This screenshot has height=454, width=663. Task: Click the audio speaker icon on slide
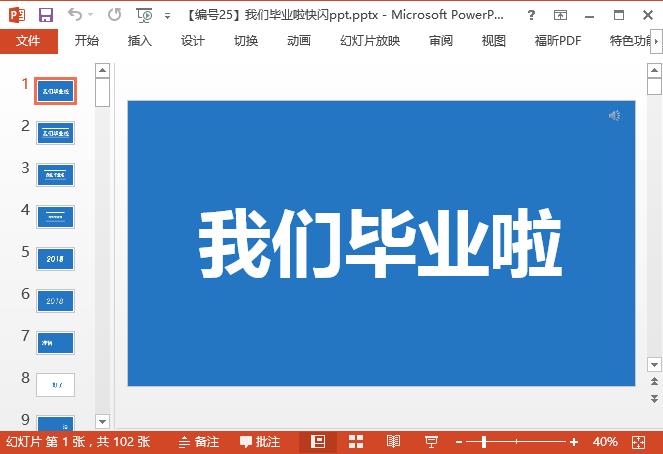(x=615, y=116)
